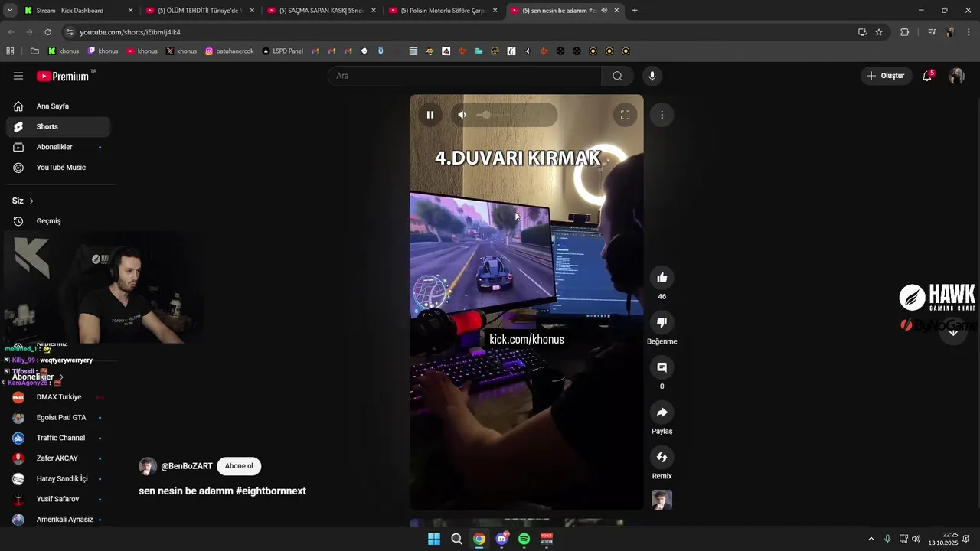Select Ana Sayfa in sidebar
The height and width of the screenshot is (551, 980).
pos(58,106)
